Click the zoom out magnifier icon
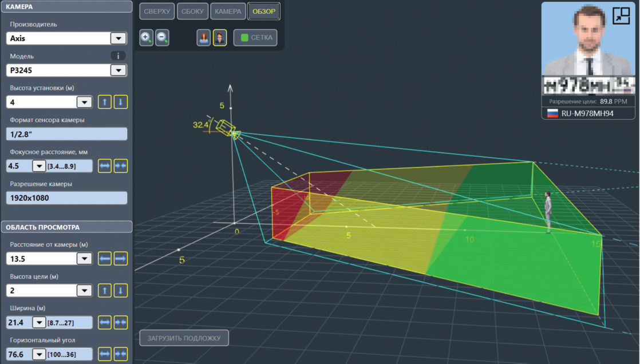 click(x=162, y=38)
